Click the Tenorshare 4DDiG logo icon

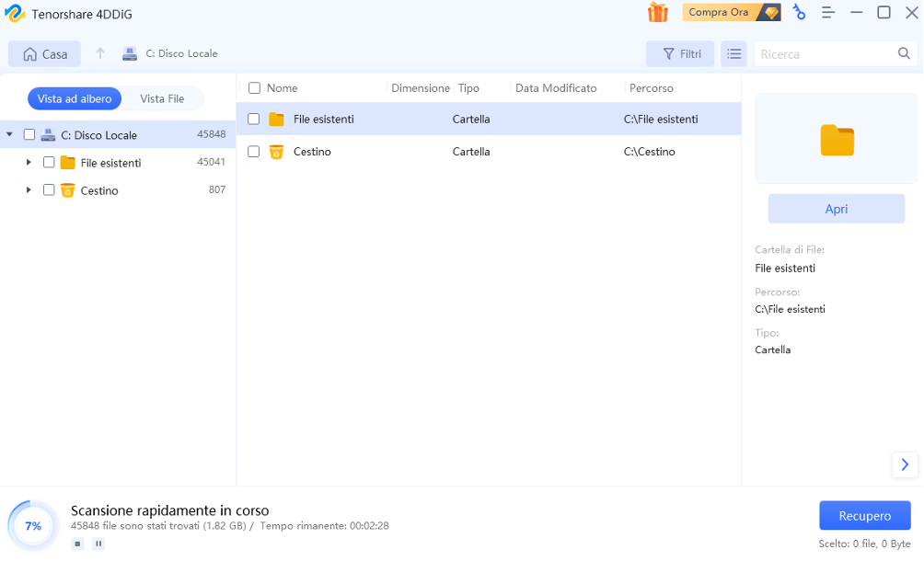click(15, 14)
